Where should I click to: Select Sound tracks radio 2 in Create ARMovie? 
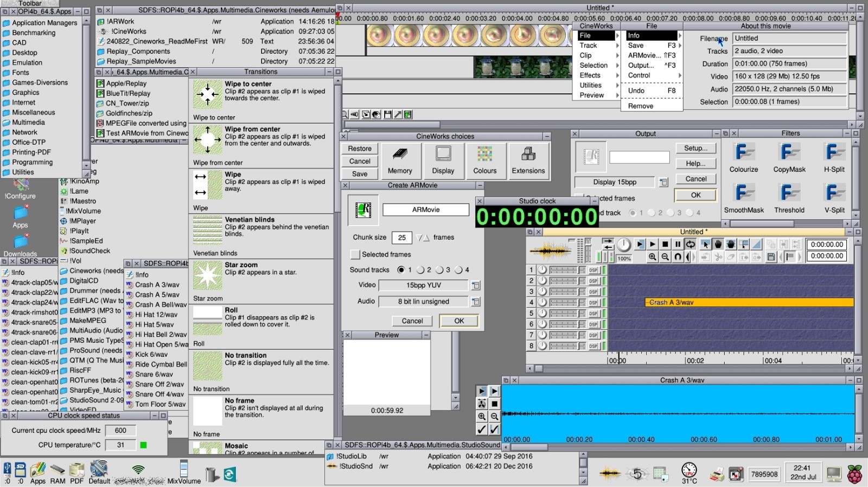pyautogui.click(x=420, y=270)
